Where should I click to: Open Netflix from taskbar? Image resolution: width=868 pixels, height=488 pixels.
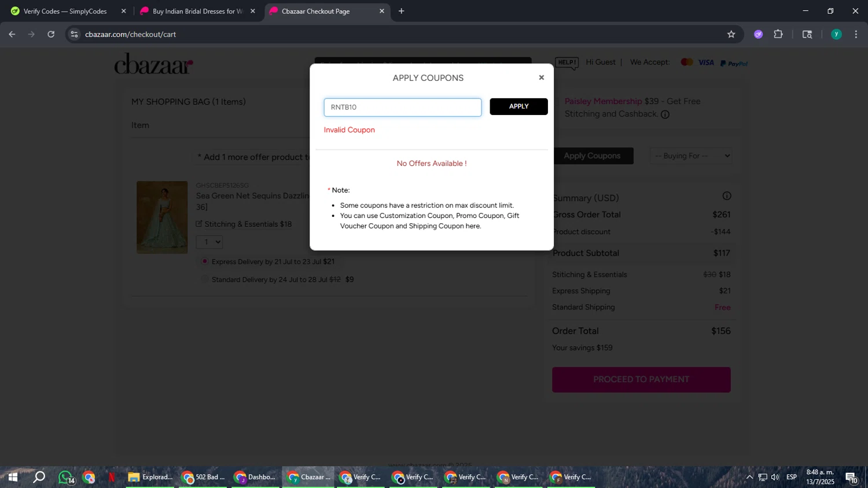tap(112, 477)
